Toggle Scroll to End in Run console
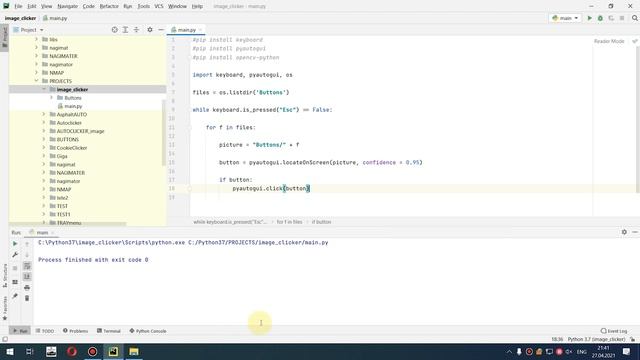This screenshot has width=640, height=360. point(27,277)
